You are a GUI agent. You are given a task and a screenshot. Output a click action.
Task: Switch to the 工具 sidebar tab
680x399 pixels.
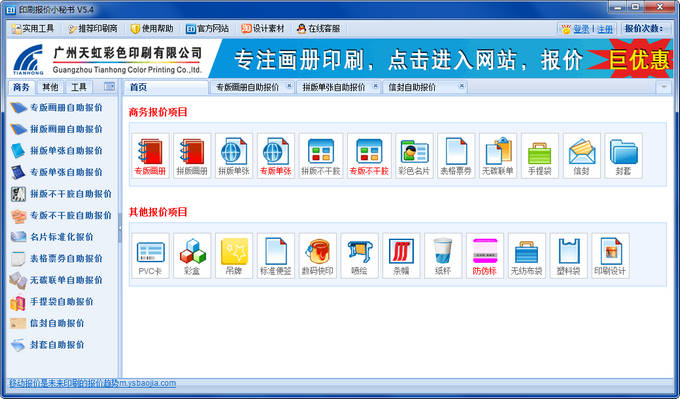[x=79, y=87]
